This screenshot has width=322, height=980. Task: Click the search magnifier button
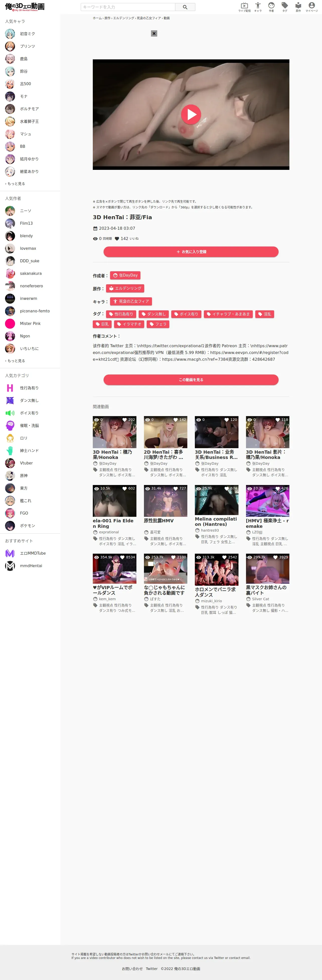pos(185,7)
